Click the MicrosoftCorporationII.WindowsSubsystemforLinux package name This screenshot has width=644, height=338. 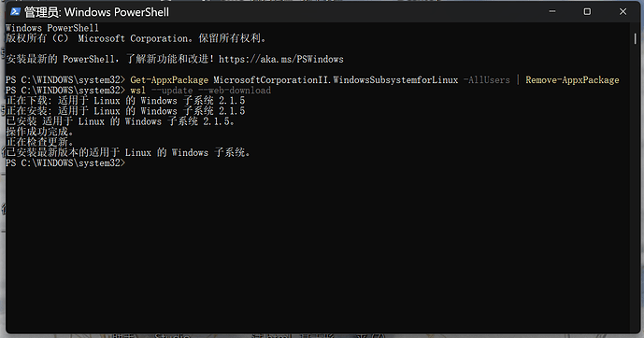[336, 80]
